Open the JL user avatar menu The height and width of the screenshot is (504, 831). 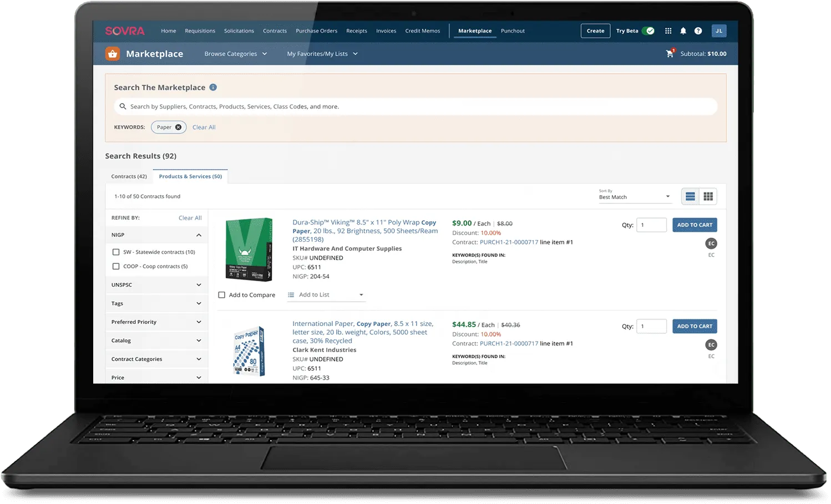click(719, 31)
